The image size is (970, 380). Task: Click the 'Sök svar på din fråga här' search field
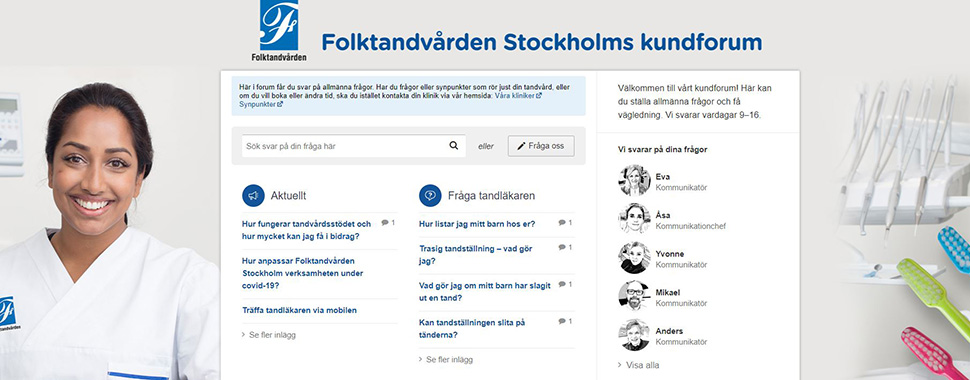pos(354,146)
